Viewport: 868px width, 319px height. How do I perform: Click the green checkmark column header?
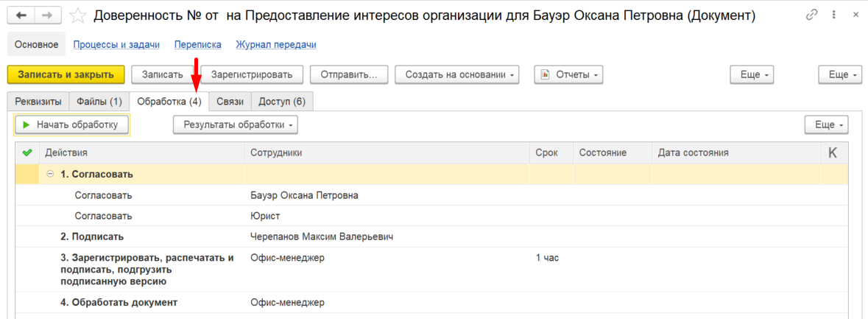tap(27, 153)
